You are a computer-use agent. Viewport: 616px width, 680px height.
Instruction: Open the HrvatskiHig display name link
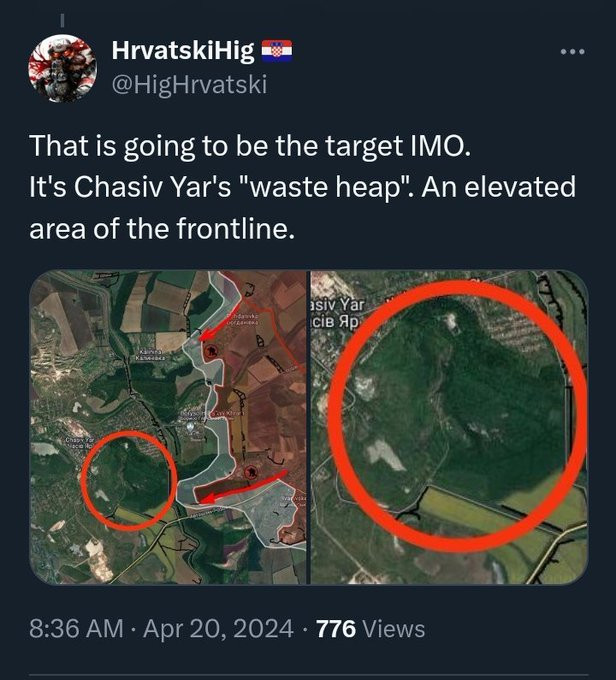pos(183,51)
